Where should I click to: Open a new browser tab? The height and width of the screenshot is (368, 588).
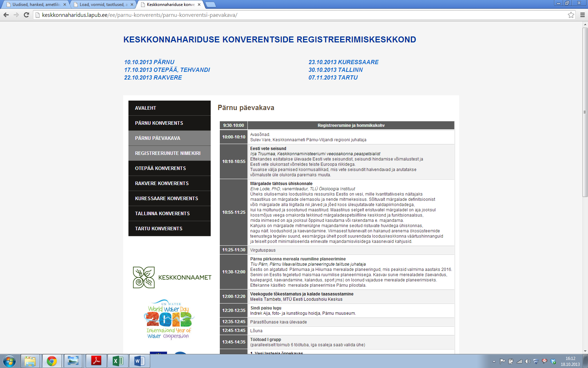pyautogui.click(x=211, y=5)
